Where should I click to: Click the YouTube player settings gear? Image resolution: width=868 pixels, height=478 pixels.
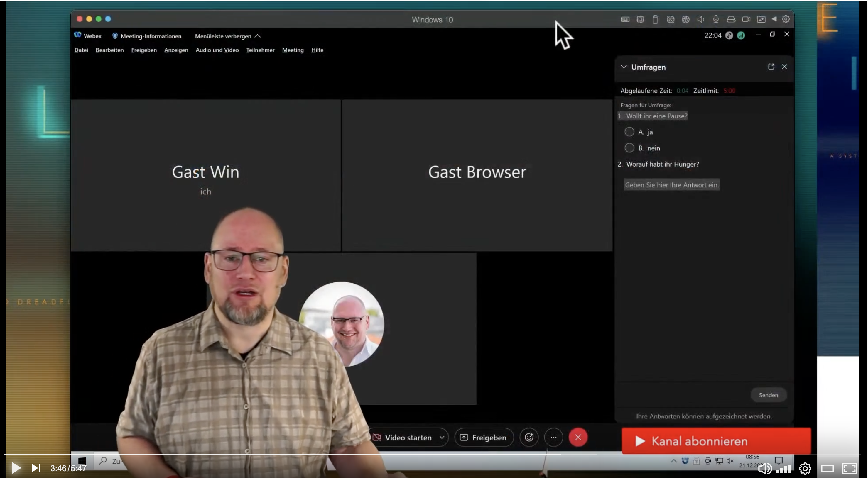[805, 468]
